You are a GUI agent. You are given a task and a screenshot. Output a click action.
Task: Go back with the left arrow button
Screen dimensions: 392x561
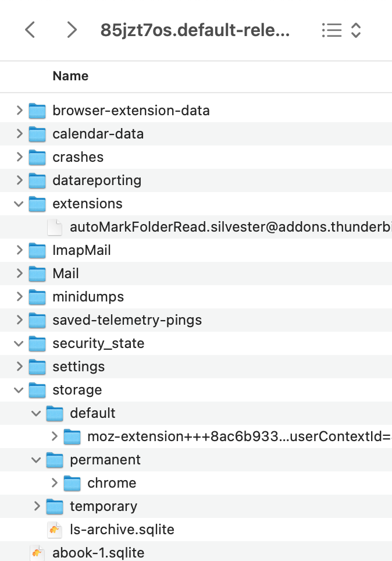[x=30, y=30]
